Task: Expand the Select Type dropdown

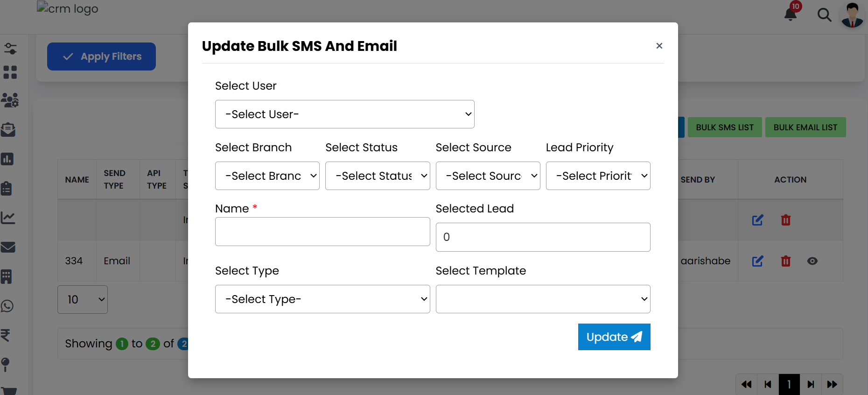Action: pyautogui.click(x=322, y=299)
